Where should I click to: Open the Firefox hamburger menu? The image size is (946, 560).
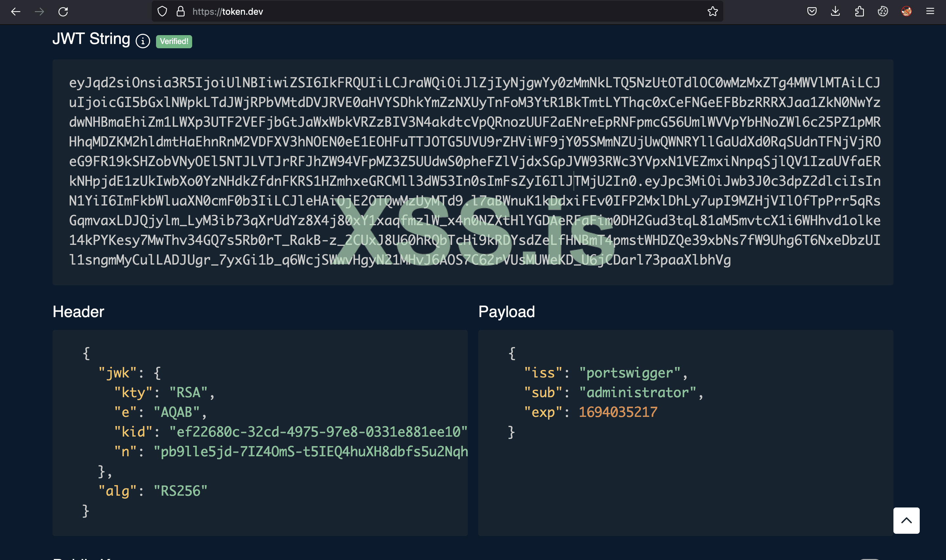tap(930, 12)
